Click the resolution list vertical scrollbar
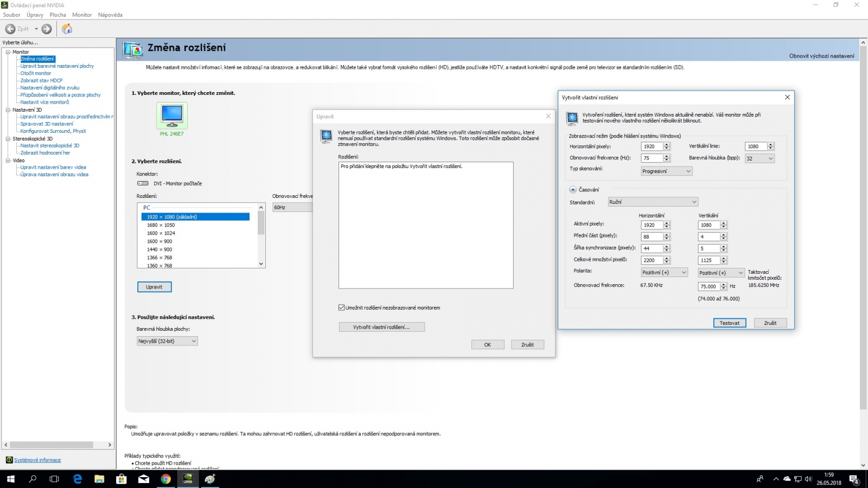 261,235
